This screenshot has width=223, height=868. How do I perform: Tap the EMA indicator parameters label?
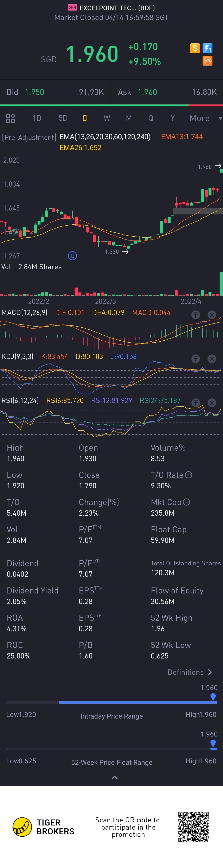tap(105, 137)
